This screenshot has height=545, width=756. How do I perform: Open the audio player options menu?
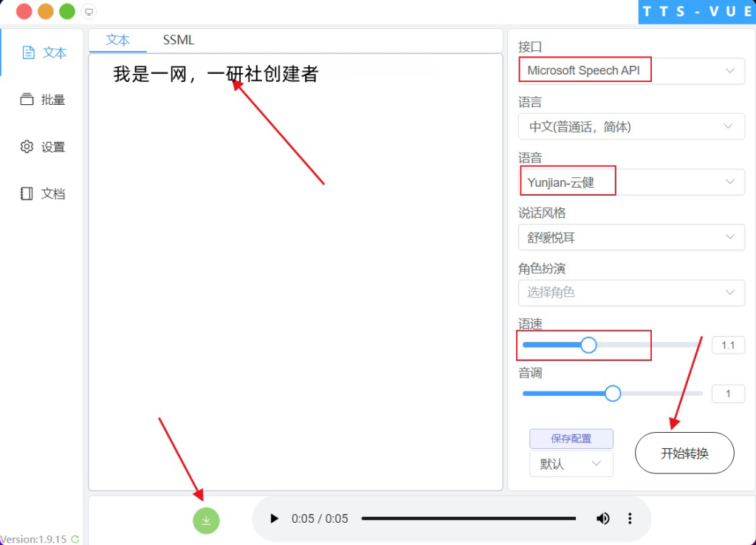629,518
